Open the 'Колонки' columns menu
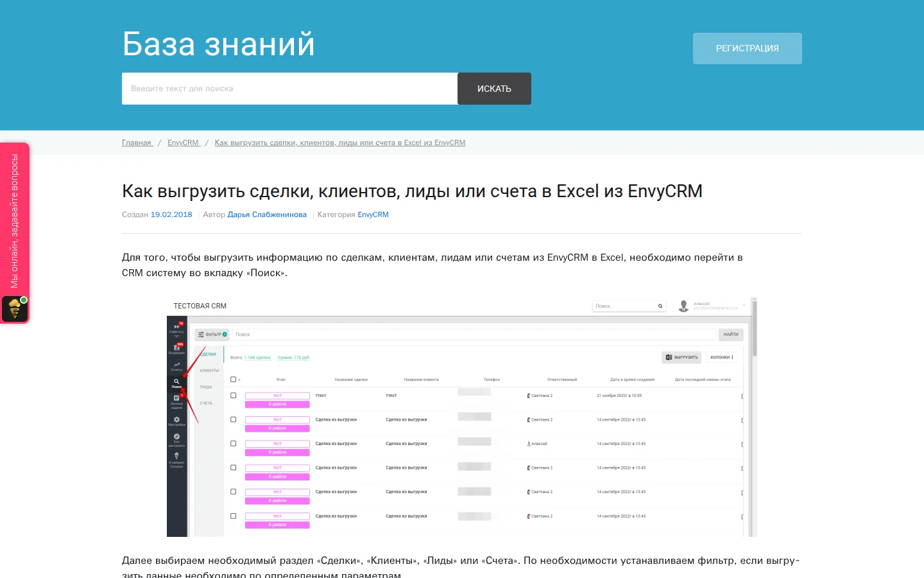This screenshot has width=924, height=578. (722, 357)
